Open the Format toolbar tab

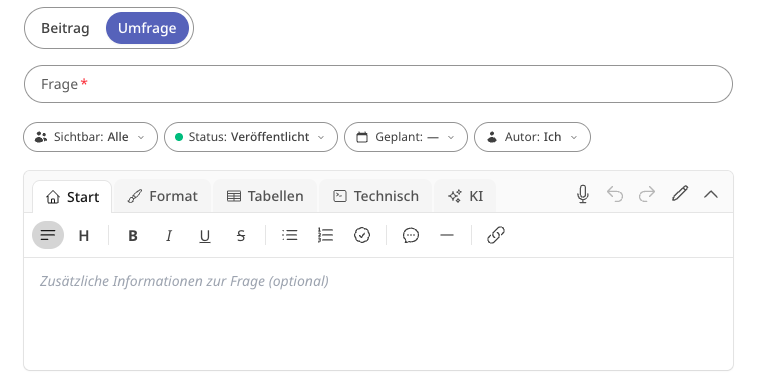pos(163,196)
